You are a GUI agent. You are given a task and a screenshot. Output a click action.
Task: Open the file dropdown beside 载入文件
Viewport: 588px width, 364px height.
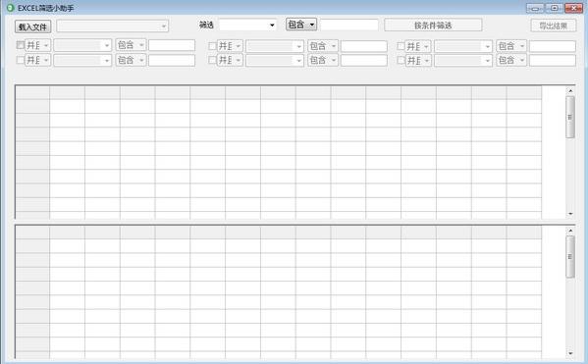[113, 26]
